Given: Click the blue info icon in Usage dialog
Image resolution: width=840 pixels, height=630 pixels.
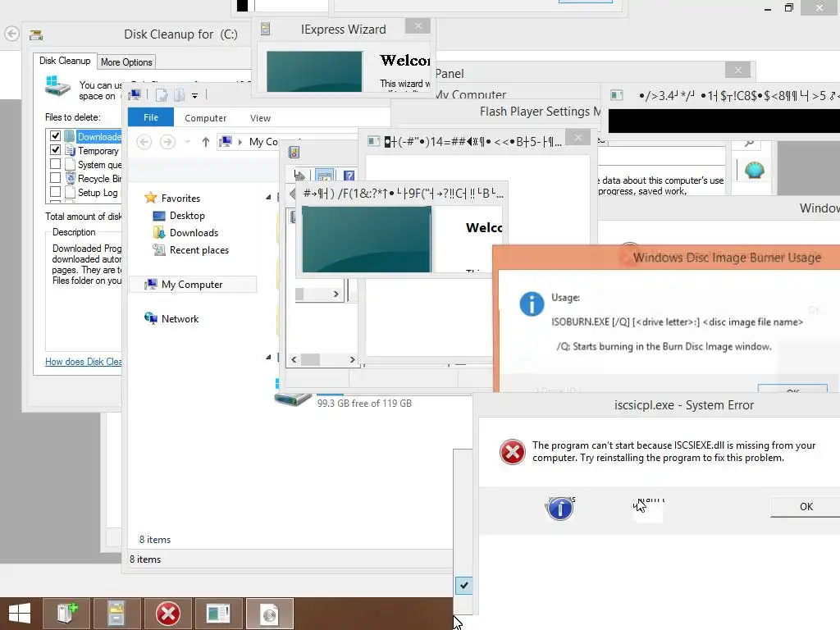Looking at the screenshot, I should pos(532,304).
